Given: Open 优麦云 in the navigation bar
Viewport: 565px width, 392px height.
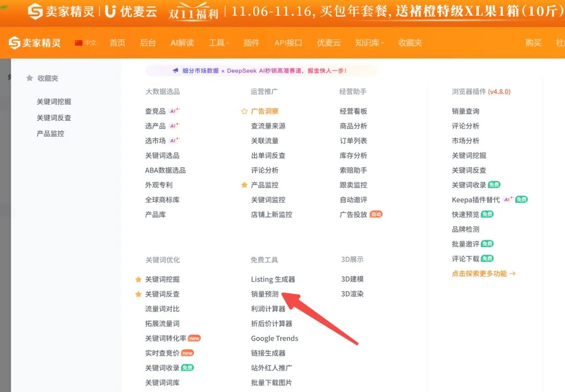Looking at the screenshot, I should [329, 43].
